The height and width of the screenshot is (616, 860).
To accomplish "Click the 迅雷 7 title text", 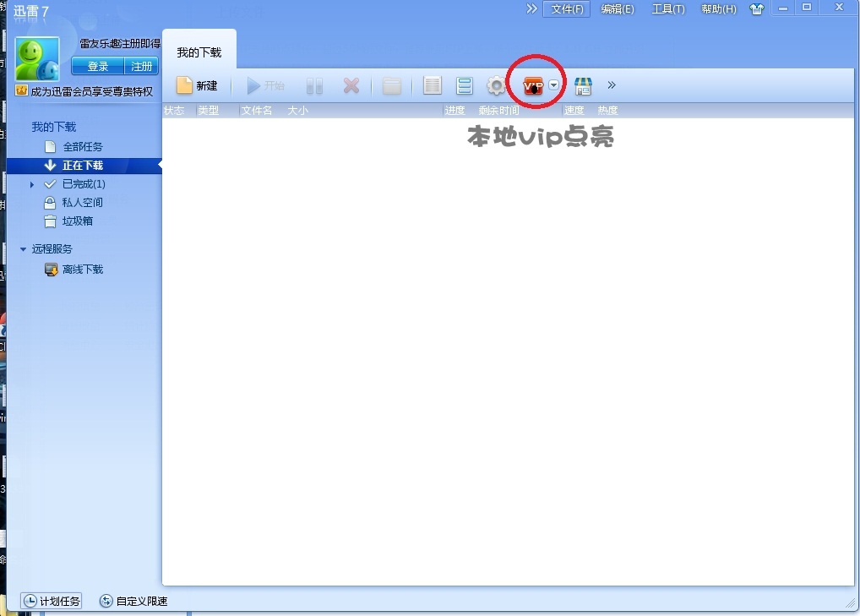I will click(x=31, y=11).
